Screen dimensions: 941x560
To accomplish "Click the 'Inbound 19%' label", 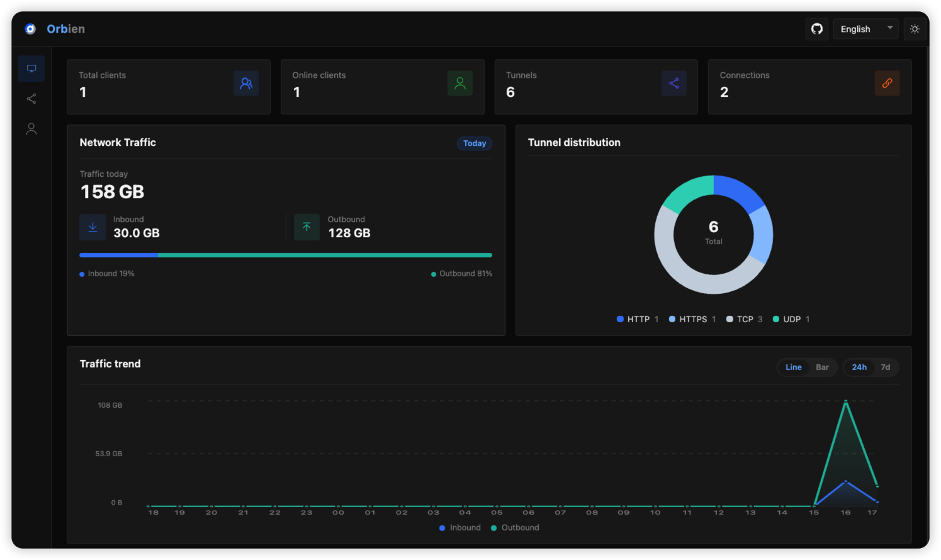I will point(107,274).
